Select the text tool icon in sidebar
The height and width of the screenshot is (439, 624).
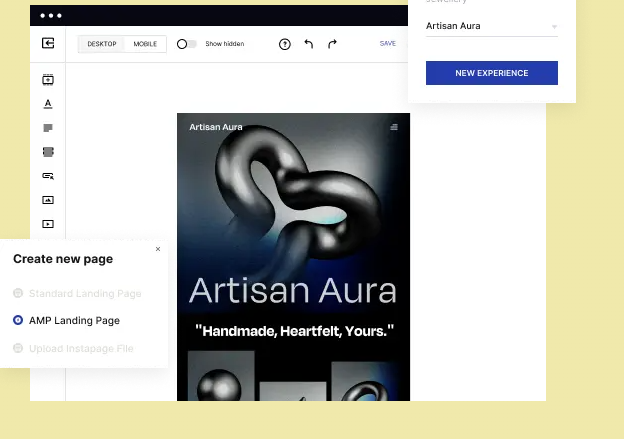point(48,104)
